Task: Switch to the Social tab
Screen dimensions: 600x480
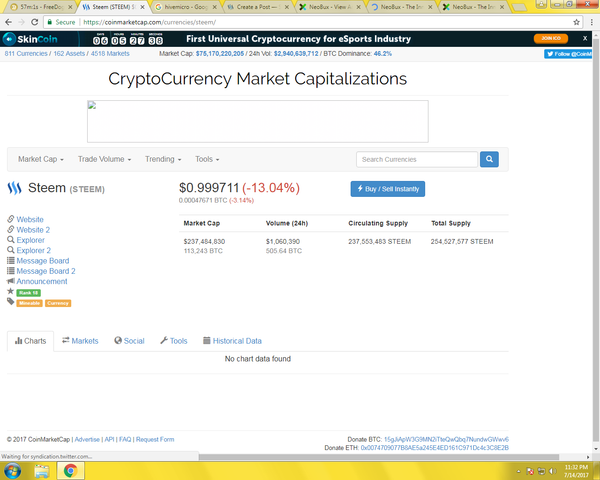Action: [129, 341]
